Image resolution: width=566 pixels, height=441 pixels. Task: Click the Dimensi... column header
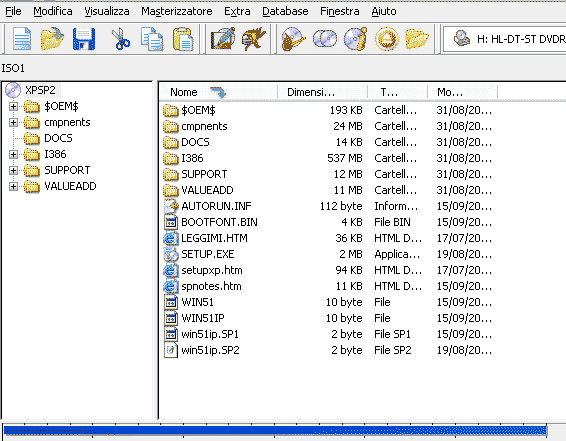(322, 92)
